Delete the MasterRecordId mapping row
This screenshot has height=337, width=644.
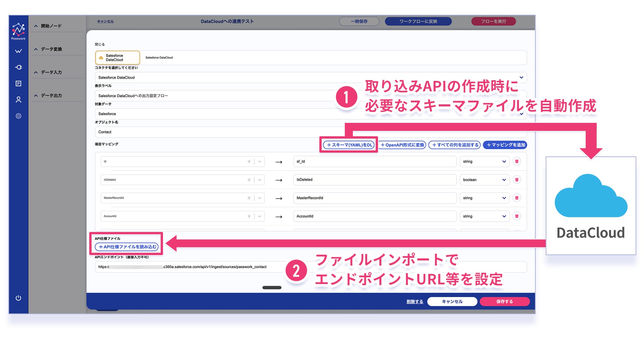[517, 198]
